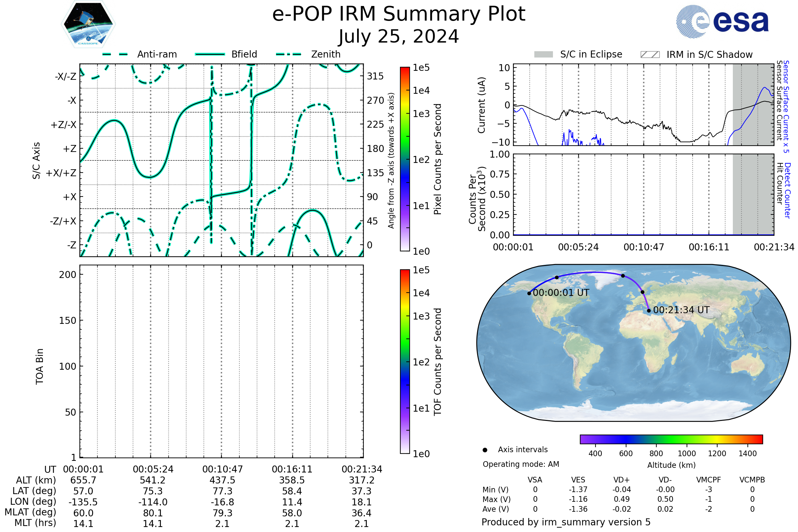Click the IRM in S/C Shadow hatched patch

click(650, 55)
